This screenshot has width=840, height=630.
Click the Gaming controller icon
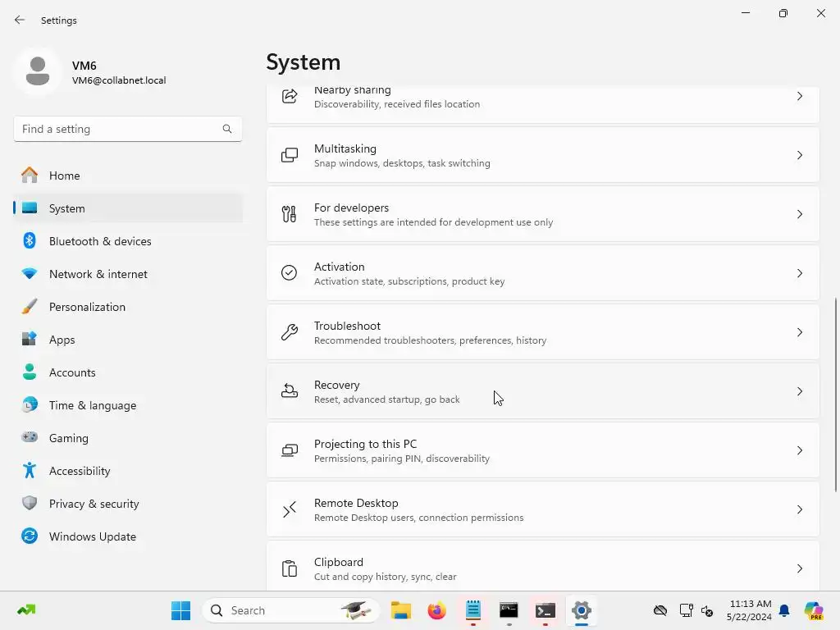[x=30, y=438]
